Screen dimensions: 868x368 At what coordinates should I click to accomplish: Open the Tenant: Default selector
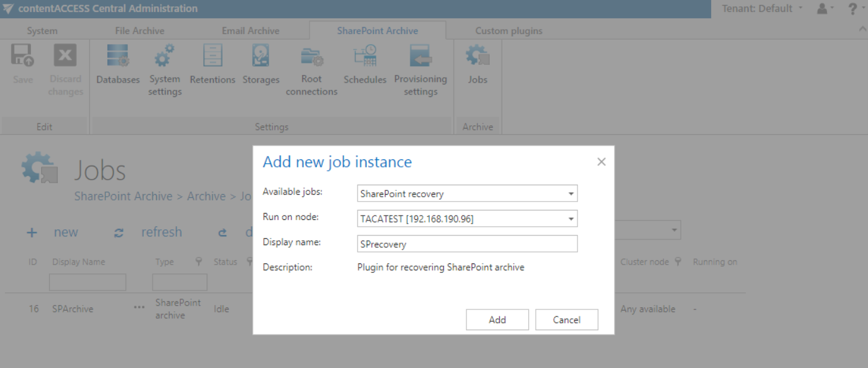pyautogui.click(x=762, y=9)
